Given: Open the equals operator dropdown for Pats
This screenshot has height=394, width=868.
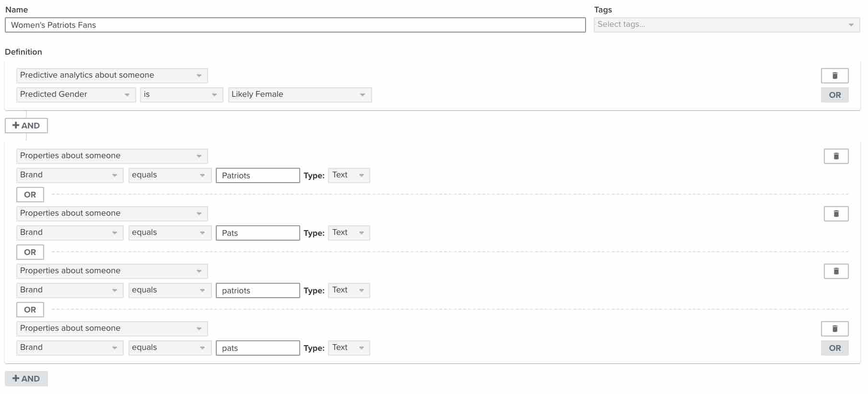Looking at the screenshot, I should (x=170, y=232).
